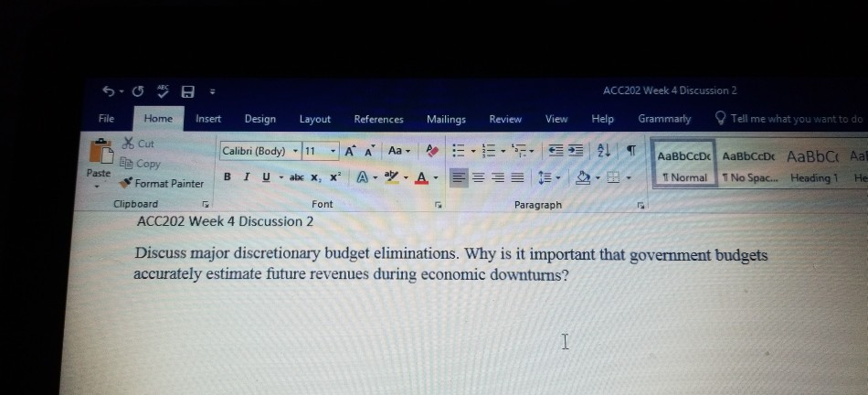Viewport: 868px width, 395px height.
Task: Apply red font color
Action: [422, 177]
